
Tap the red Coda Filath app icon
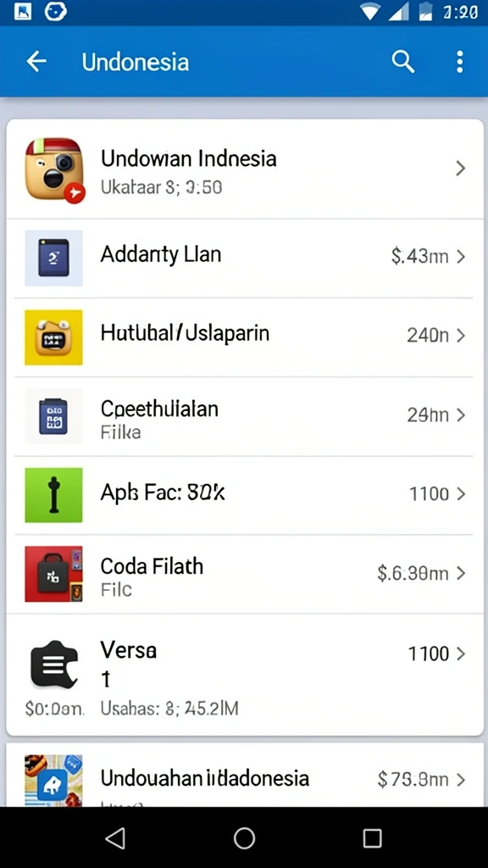[x=53, y=574]
